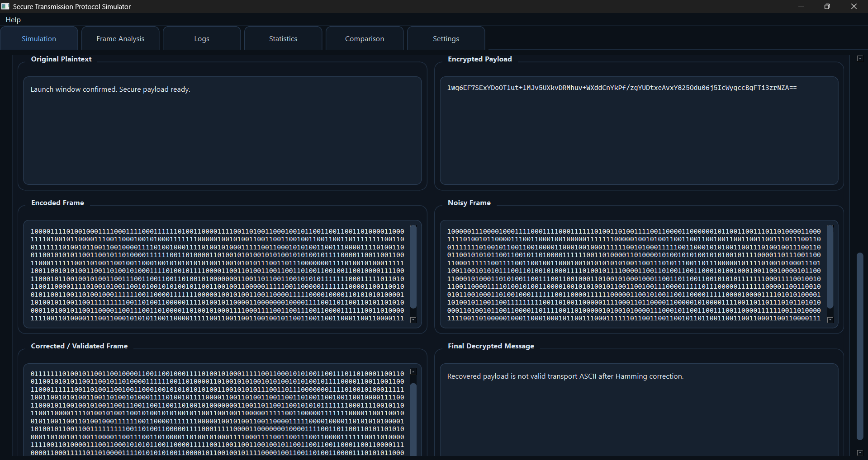This screenshot has width=868, height=460.
Task: Click Corrected Frame scroll-up arrow
Action: click(x=413, y=372)
